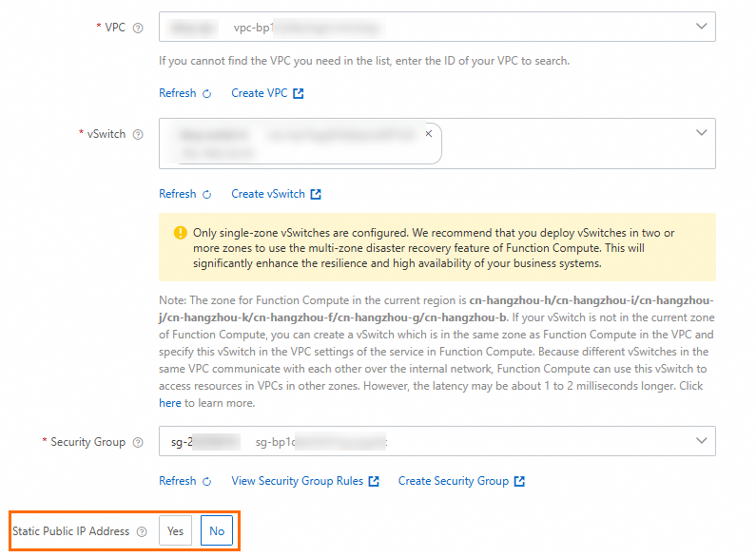Screen dimensions: 756x557
Task: Click the refresh icon under the vSwitch field
Action: [207, 195]
